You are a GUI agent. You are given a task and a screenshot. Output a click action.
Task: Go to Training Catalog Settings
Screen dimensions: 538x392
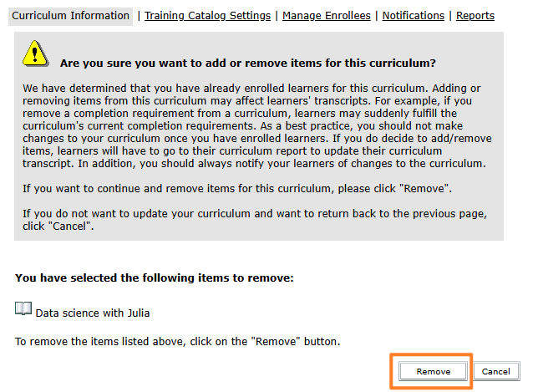tap(207, 16)
